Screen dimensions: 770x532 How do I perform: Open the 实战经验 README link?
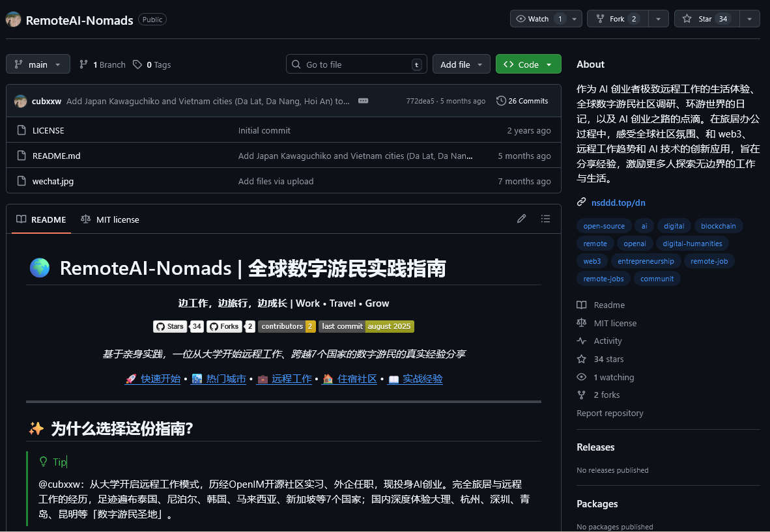[x=415, y=379]
